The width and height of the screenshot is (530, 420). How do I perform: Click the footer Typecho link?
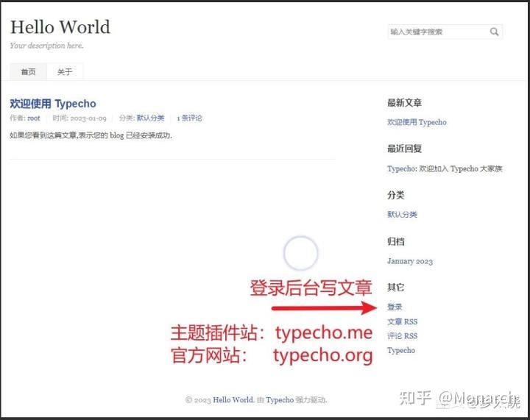(x=280, y=399)
